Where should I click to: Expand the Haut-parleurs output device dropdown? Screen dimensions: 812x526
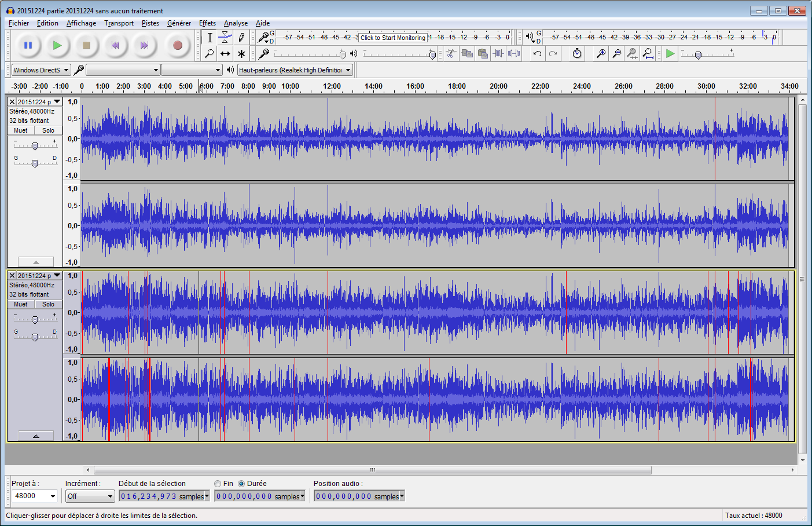(x=295, y=70)
